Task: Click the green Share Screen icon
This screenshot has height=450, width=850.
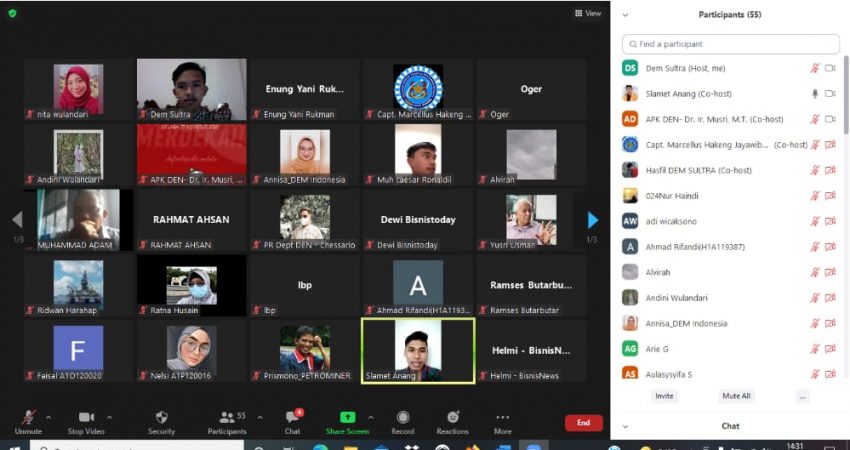Action: [x=347, y=417]
